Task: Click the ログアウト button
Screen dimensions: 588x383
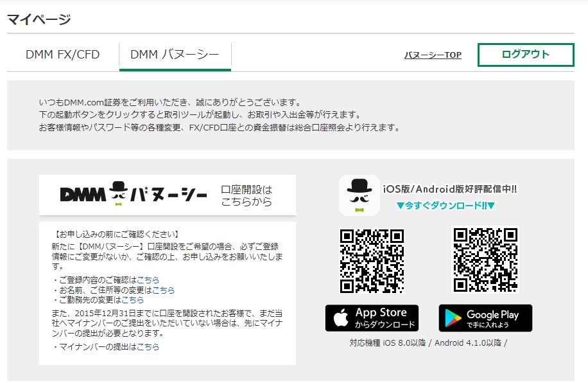Action: tap(526, 55)
